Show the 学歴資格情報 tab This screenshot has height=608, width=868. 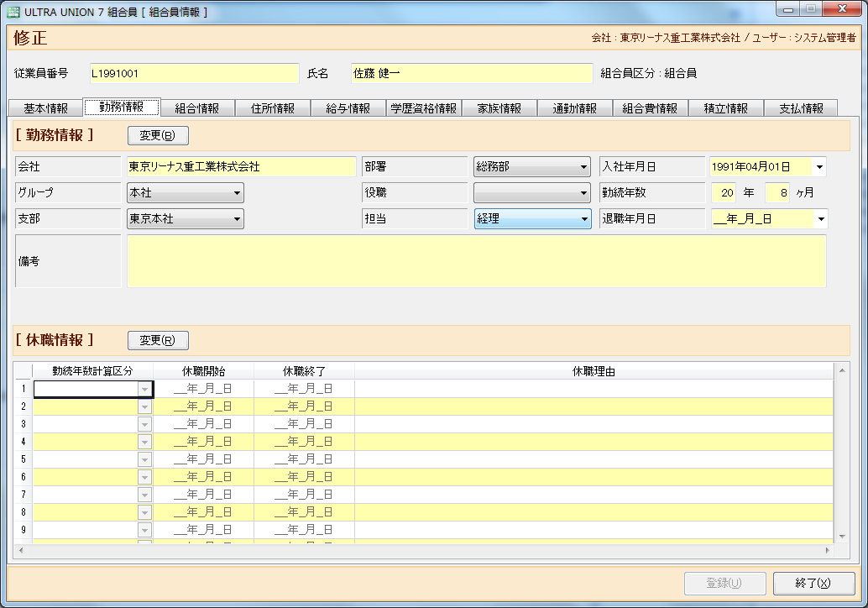423,108
